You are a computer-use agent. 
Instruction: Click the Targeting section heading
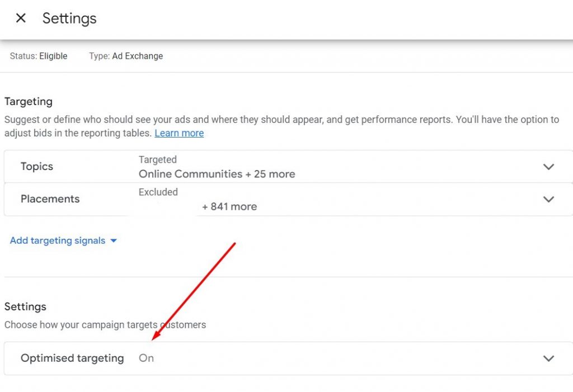29,102
